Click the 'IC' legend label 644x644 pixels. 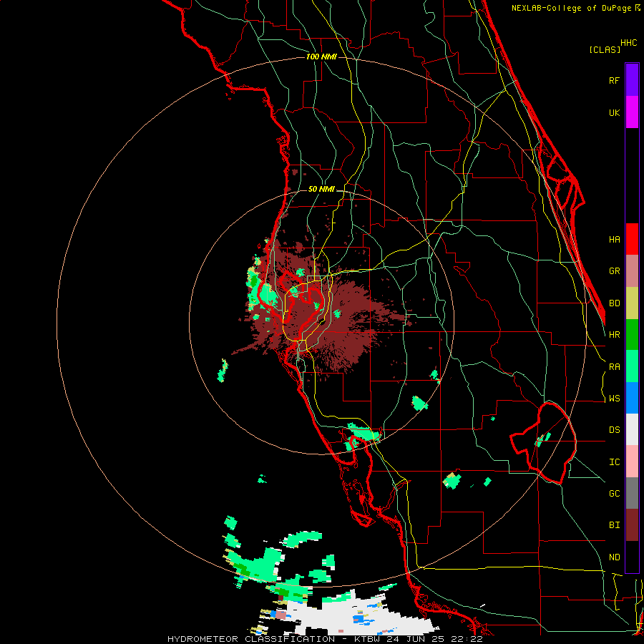(x=614, y=462)
